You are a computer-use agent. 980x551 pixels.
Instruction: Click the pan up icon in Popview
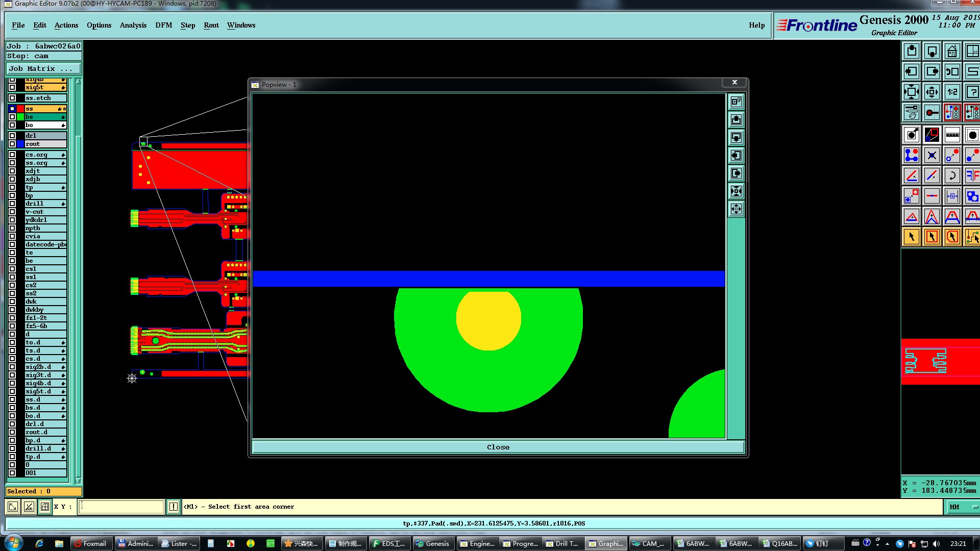coord(736,120)
